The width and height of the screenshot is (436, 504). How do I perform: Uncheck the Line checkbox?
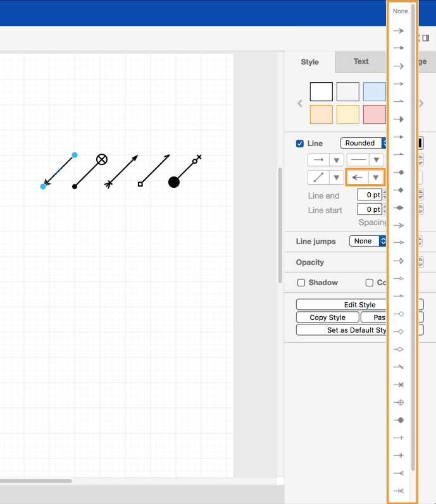pyautogui.click(x=300, y=144)
